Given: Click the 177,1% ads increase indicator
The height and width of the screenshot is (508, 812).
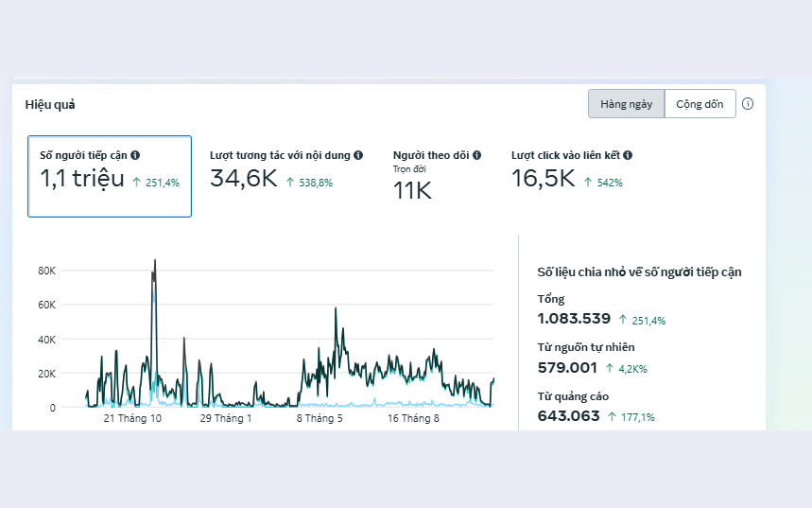Looking at the screenshot, I should coord(631,417).
